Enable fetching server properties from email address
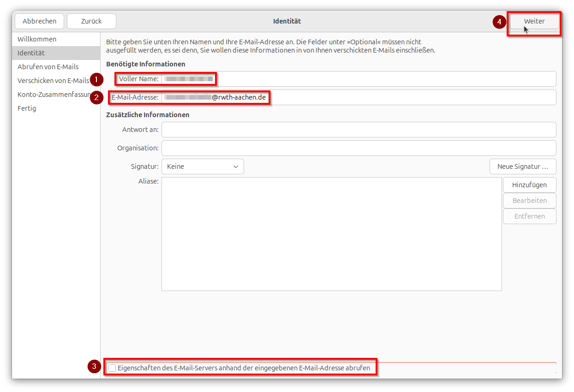Viewport: 574px width, 392px height. 112,368
